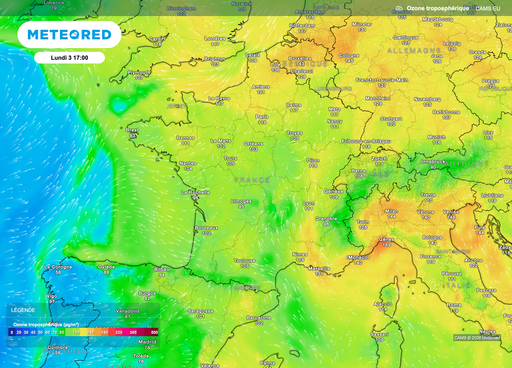Click the Brest city label
The height and width of the screenshot is (368, 512).
tap(133, 130)
